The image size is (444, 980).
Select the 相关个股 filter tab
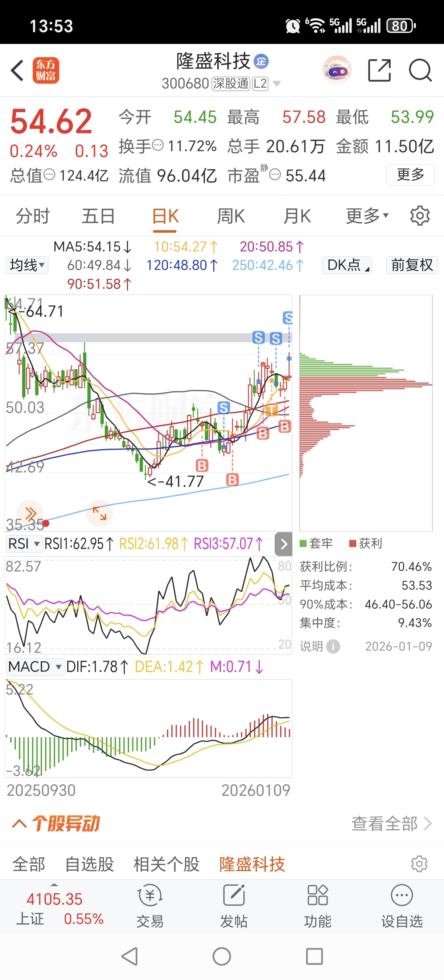pos(166,864)
